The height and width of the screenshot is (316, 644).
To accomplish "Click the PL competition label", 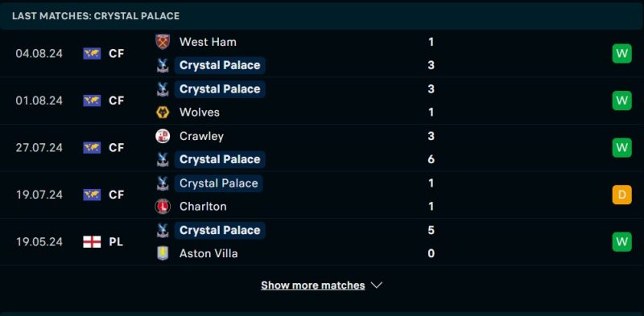I will 116,242.
